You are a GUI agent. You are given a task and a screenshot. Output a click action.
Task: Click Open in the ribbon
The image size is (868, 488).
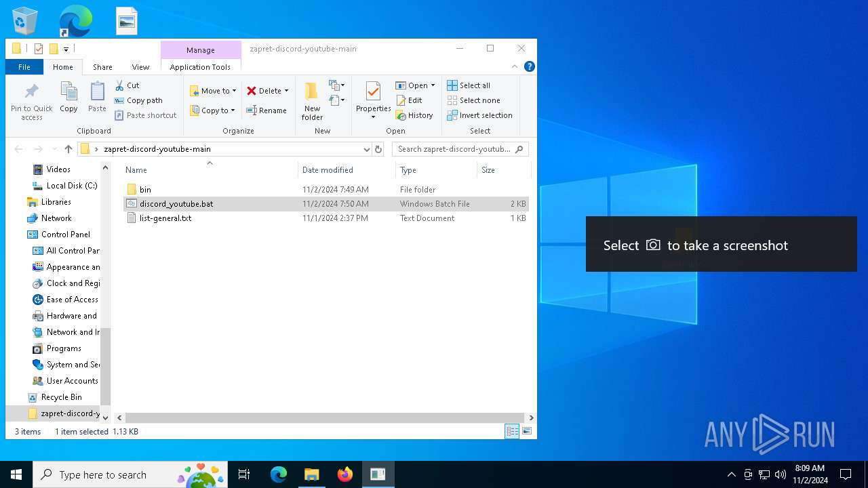412,85
